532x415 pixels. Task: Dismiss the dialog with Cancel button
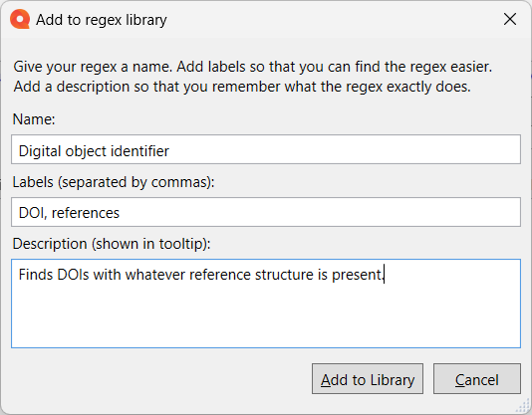click(x=476, y=379)
